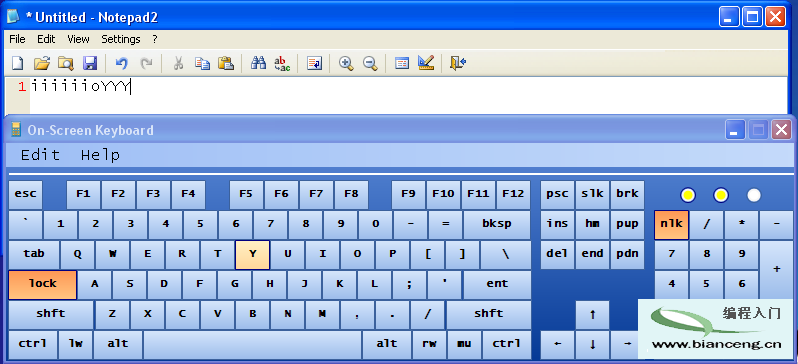The image size is (798, 364).
Task: Toggle the lock caps key
Action: pos(43,285)
